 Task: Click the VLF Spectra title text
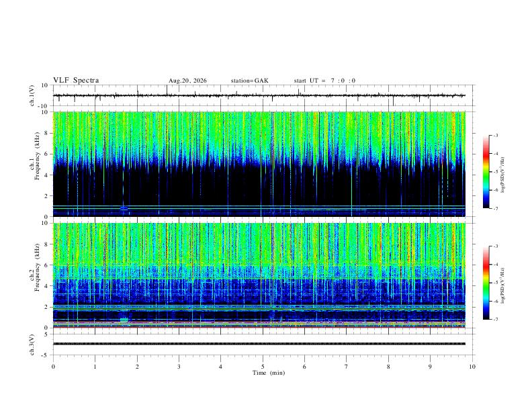tap(76, 81)
